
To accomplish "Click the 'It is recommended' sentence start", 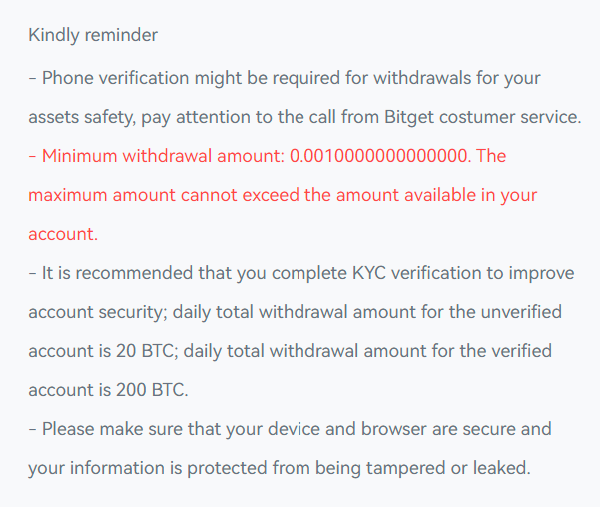I will pyautogui.click(x=117, y=273).
